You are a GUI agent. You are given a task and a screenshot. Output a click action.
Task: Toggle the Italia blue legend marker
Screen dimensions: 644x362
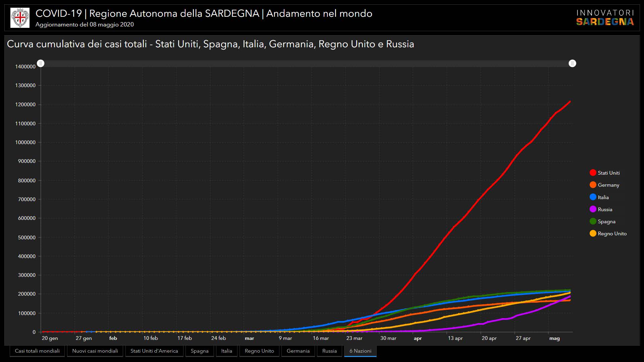(593, 197)
